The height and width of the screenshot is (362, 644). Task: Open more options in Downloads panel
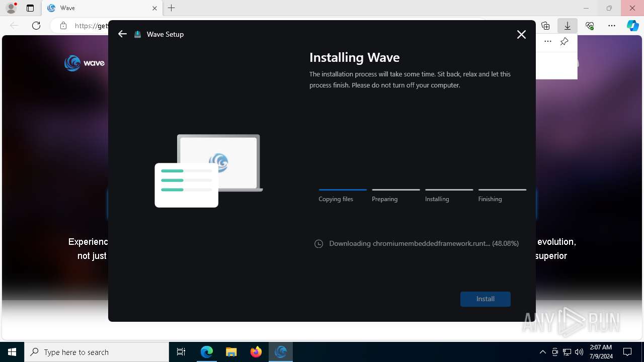pyautogui.click(x=548, y=41)
